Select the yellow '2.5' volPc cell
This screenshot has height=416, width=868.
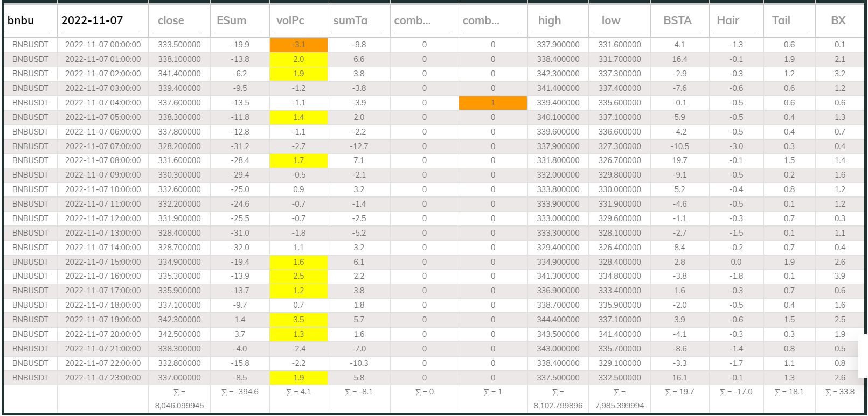click(298, 276)
